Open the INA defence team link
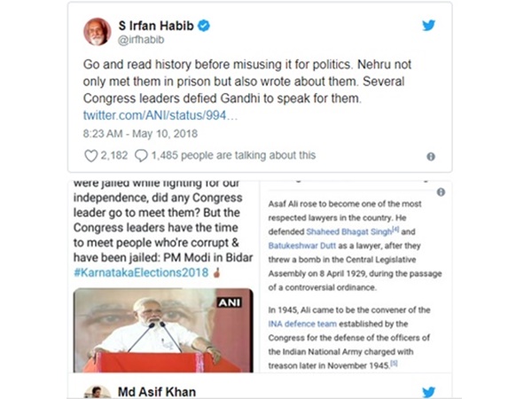The width and height of the screenshot is (532, 399). [x=302, y=324]
